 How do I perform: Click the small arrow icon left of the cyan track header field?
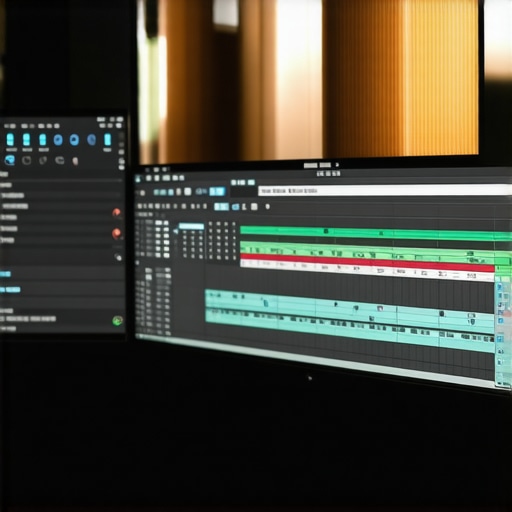pyautogui.click(x=176, y=231)
